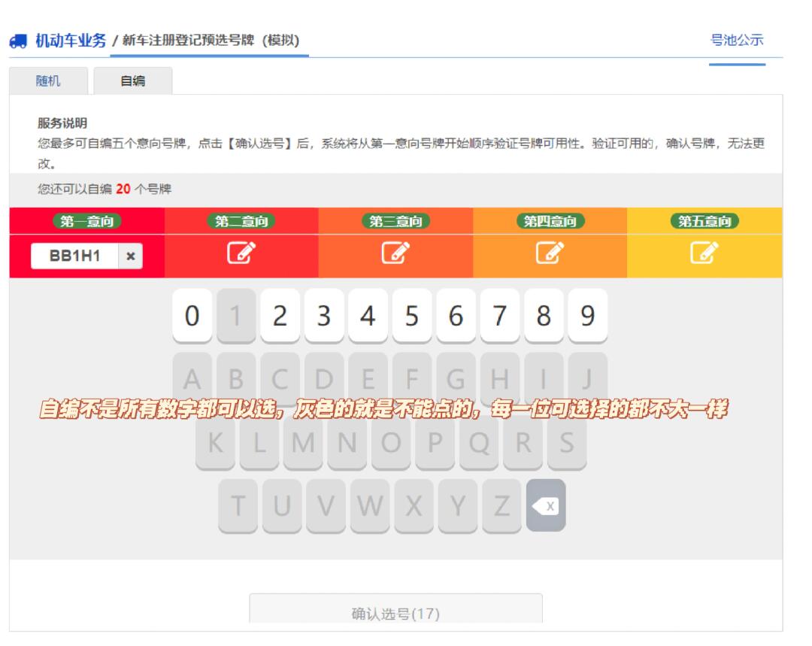This screenshot has width=812, height=646.
Task: Tap letter key X
Action: [x=414, y=505]
